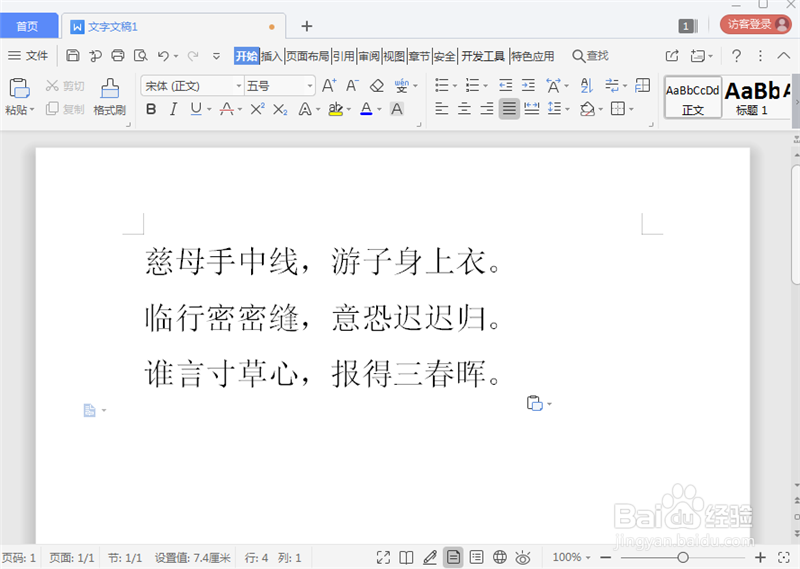The height and width of the screenshot is (569, 800).
Task: Select the Format Painter brush
Action: (110, 88)
